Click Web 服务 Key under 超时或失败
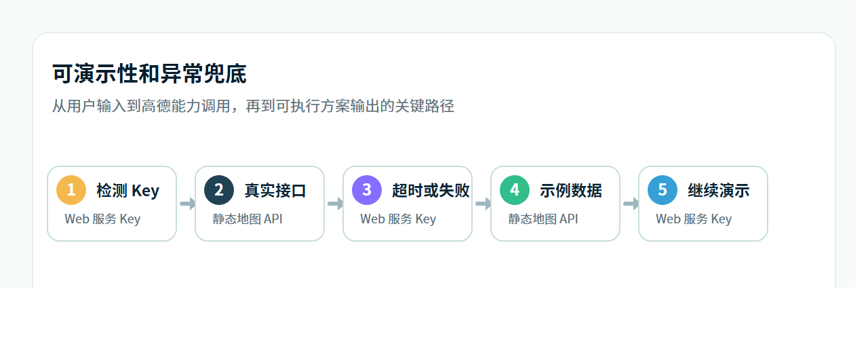 pos(398,219)
